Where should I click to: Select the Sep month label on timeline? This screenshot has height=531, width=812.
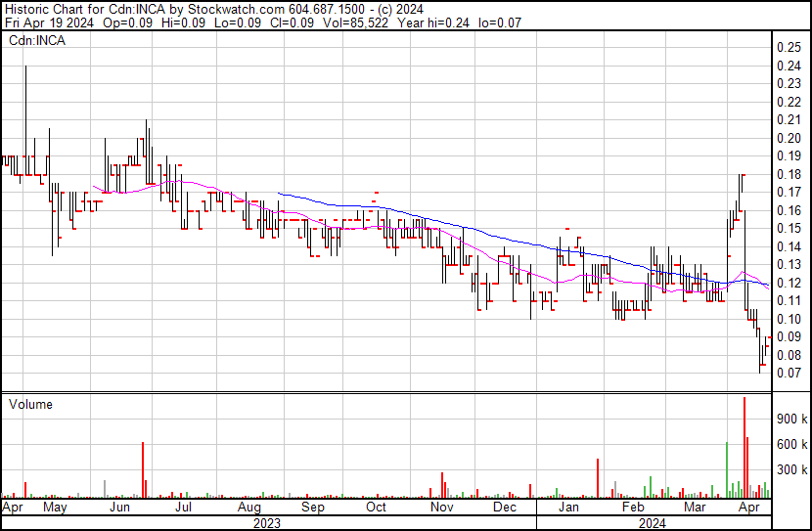point(312,509)
